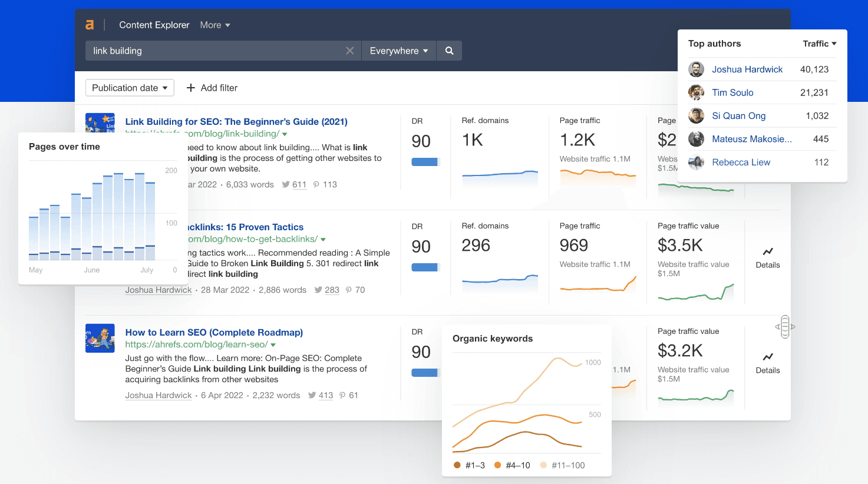This screenshot has width=868, height=484.
Task: Click Pages over time panel title
Action: pyautogui.click(x=64, y=147)
